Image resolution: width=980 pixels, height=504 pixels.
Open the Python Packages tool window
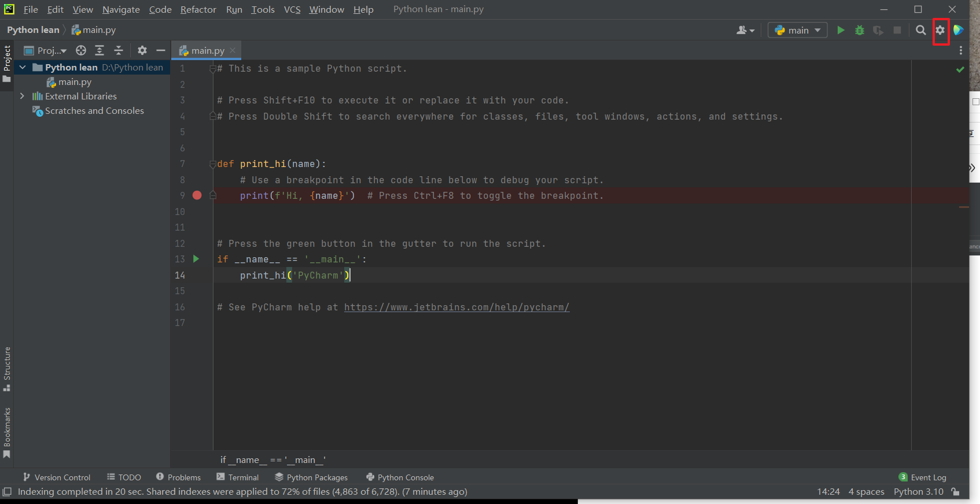[311, 477]
